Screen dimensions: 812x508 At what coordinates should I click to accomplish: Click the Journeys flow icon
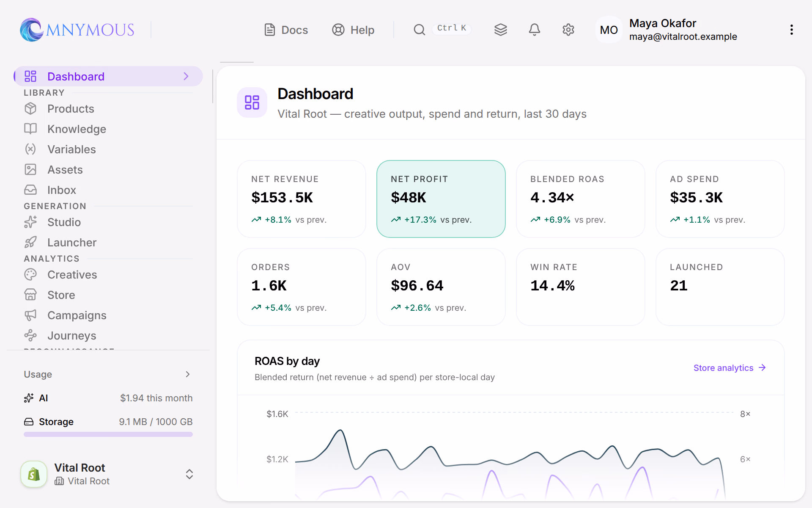(30, 336)
